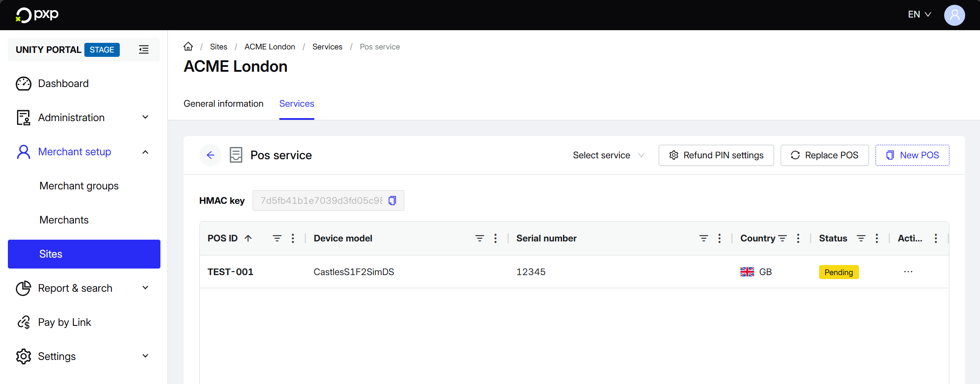
Task: Switch to General information tab
Action: (223, 104)
